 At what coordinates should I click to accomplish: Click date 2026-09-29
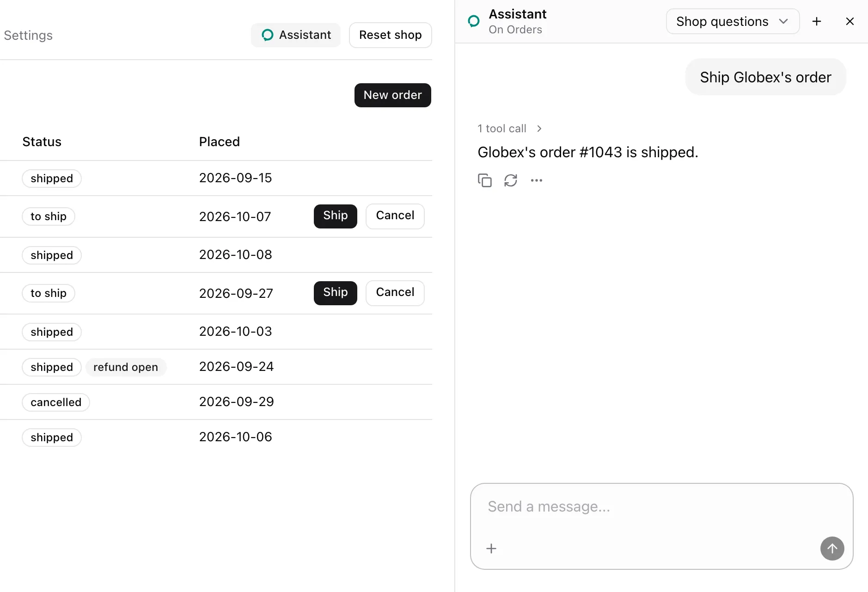click(236, 402)
